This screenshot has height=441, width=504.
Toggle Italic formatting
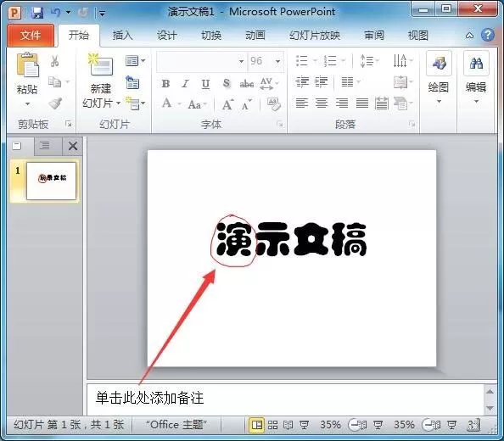tap(185, 84)
